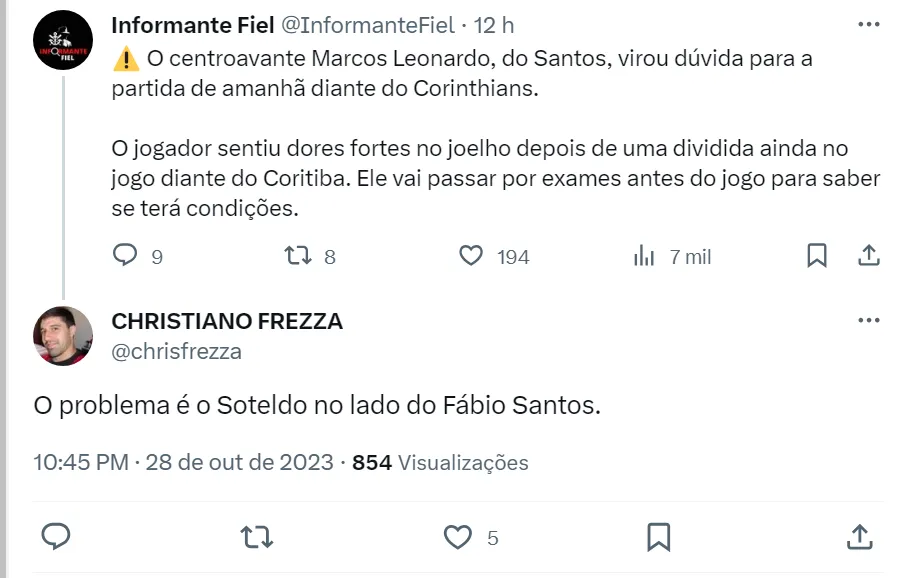Open the 10:45 PM timestamp link
This screenshot has height=578, width=907.
pyautogui.click(x=81, y=463)
